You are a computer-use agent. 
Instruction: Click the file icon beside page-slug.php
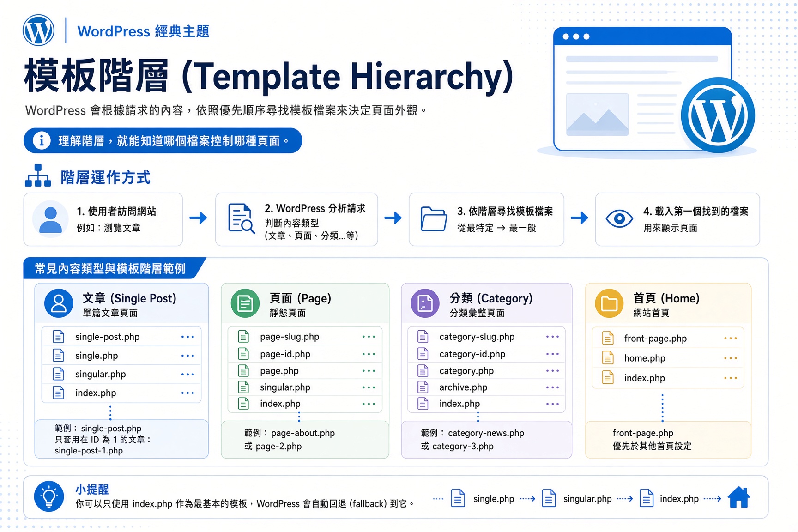point(243,336)
